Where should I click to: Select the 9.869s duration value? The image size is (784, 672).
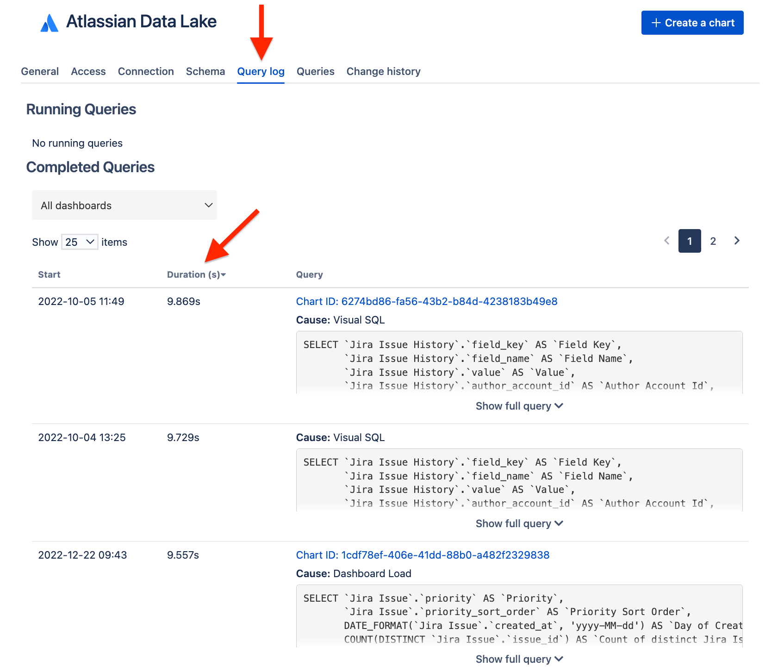[x=184, y=301]
